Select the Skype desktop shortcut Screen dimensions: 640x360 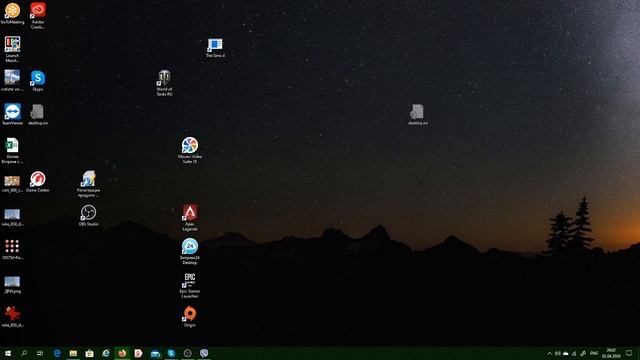(38, 80)
